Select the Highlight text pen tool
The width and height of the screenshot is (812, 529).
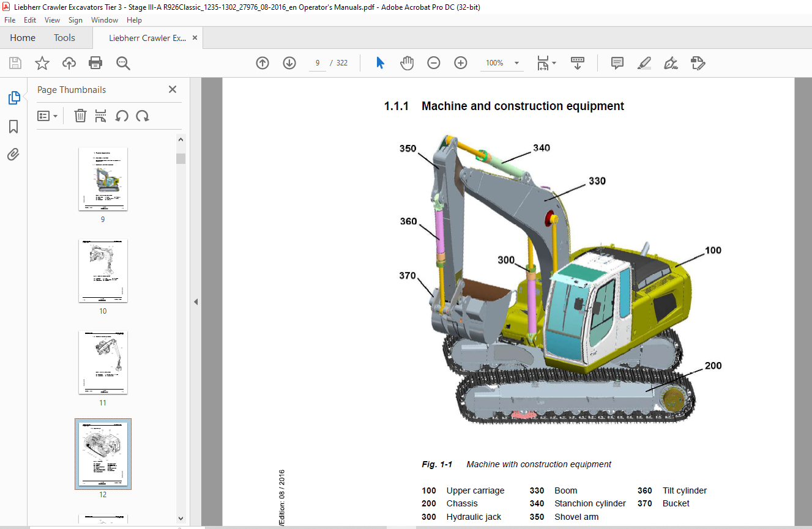644,63
